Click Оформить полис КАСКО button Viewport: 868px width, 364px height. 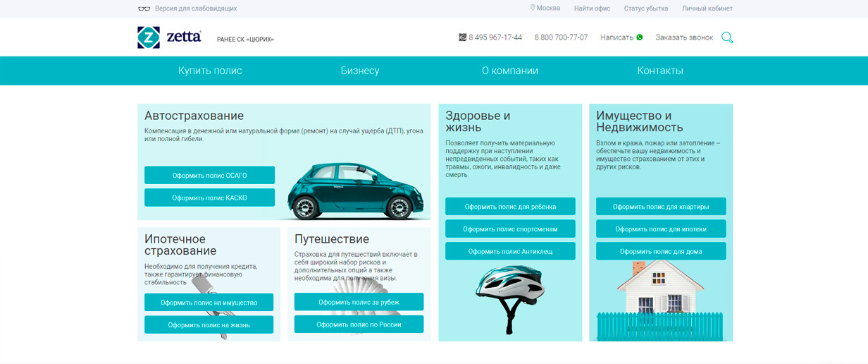tap(209, 198)
